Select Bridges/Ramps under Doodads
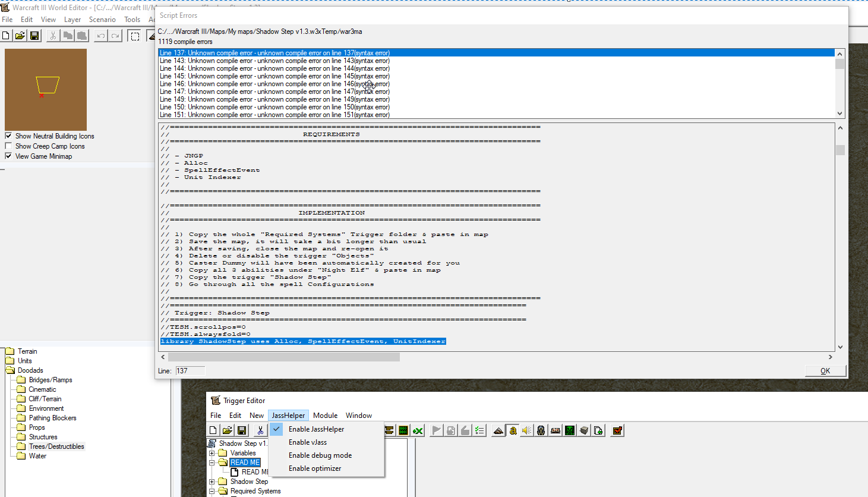Screen dimensions: 868x497 (x=50, y=380)
